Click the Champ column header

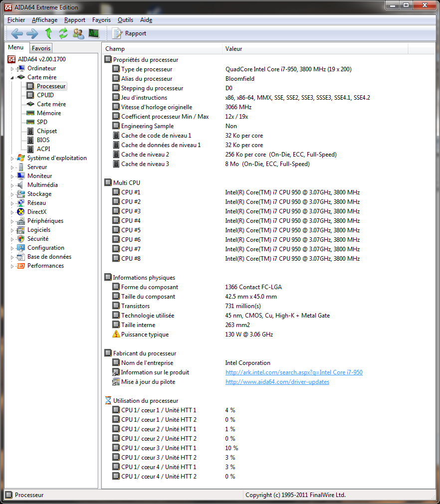pos(162,49)
